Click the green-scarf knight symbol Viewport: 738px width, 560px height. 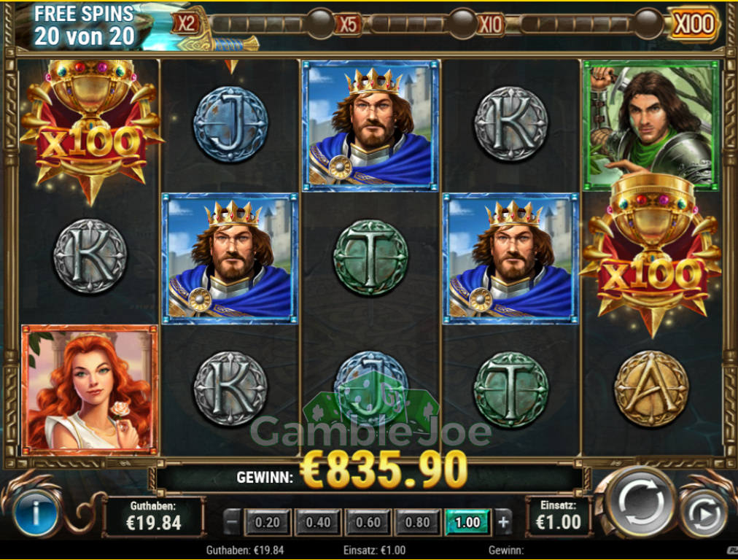pos(651,125)
